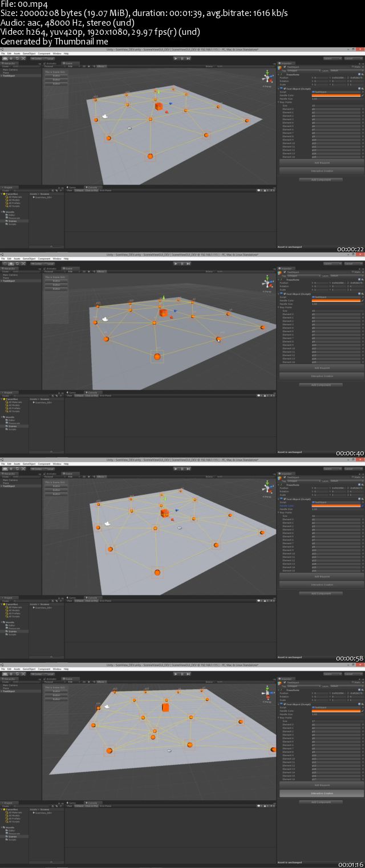The image size is (365, 868).
Task: Select the bottom-most orange waypoint sphere, 00:00:58 scene
Action: (x=157, y=572)
